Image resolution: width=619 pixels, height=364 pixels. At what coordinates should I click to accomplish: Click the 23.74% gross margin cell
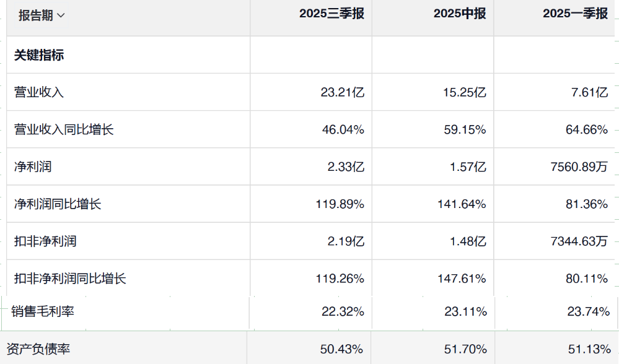coord(588,312)
